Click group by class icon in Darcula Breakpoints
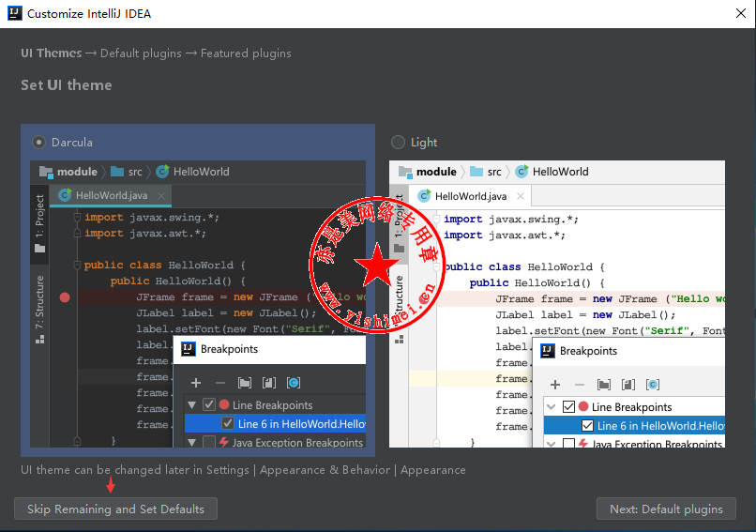Viewport: 756px width, 532px height. tap(294, 383)
